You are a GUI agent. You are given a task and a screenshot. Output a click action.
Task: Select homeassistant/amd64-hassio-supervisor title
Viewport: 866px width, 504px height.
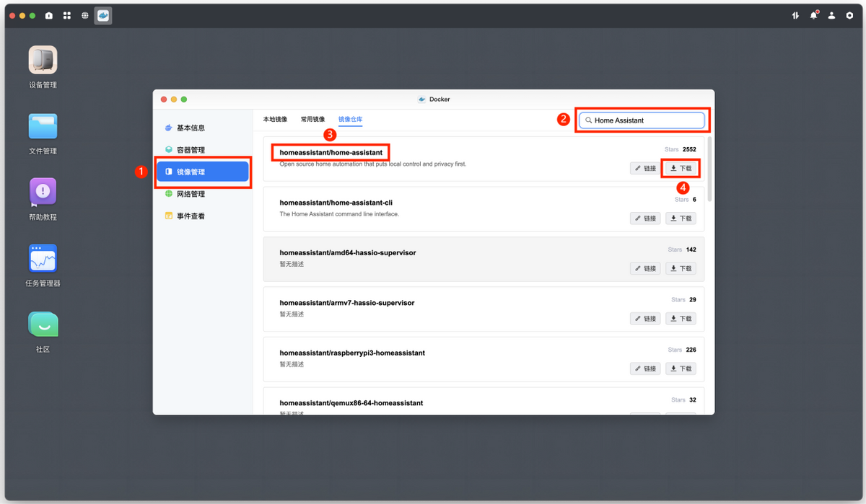(347, 253)
